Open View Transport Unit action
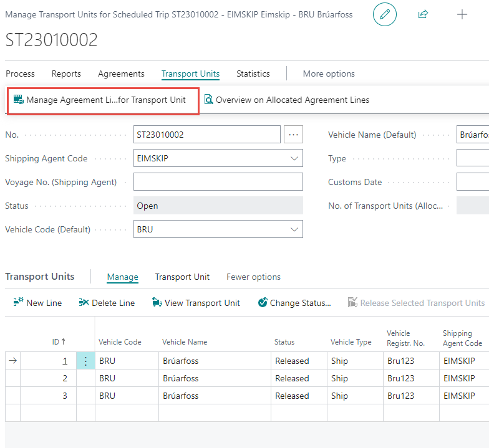 coord(196,303)
